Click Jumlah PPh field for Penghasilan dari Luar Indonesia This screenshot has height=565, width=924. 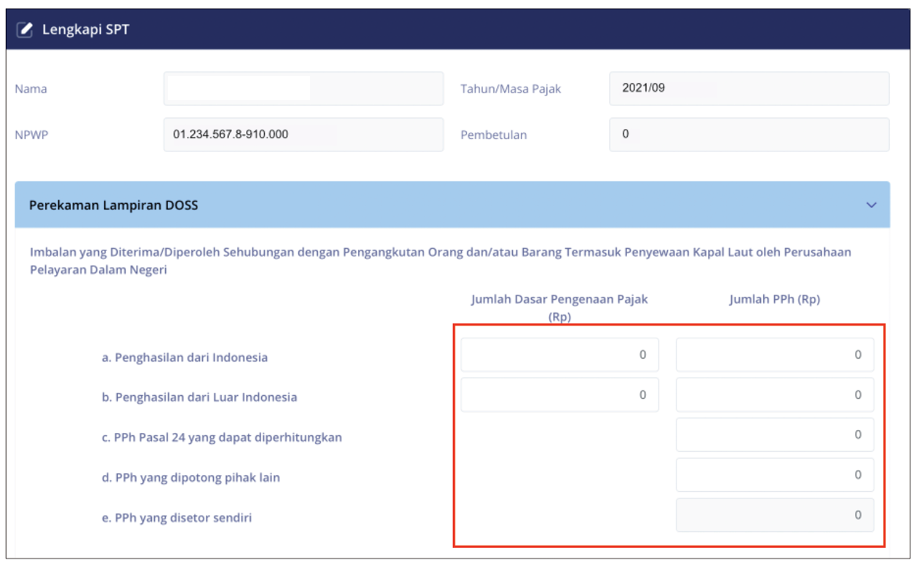coord(774,395)
